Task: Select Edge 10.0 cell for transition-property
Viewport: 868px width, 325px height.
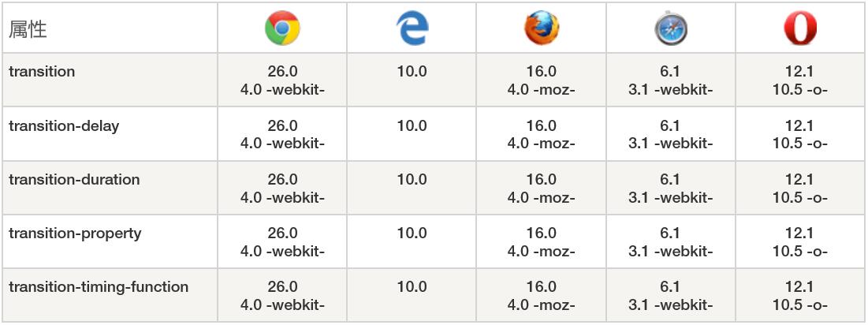Action: [412, 241]
